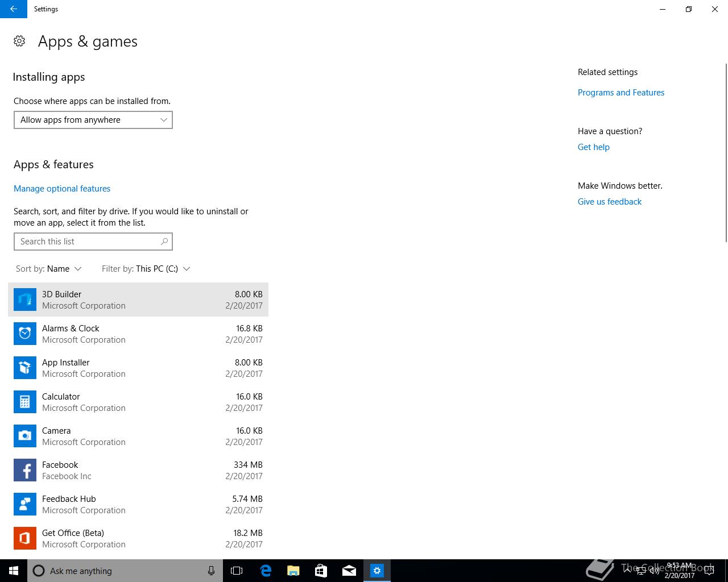Select the Feedback Hub entry
Screen dimensions: 728x582
(138, 504)
